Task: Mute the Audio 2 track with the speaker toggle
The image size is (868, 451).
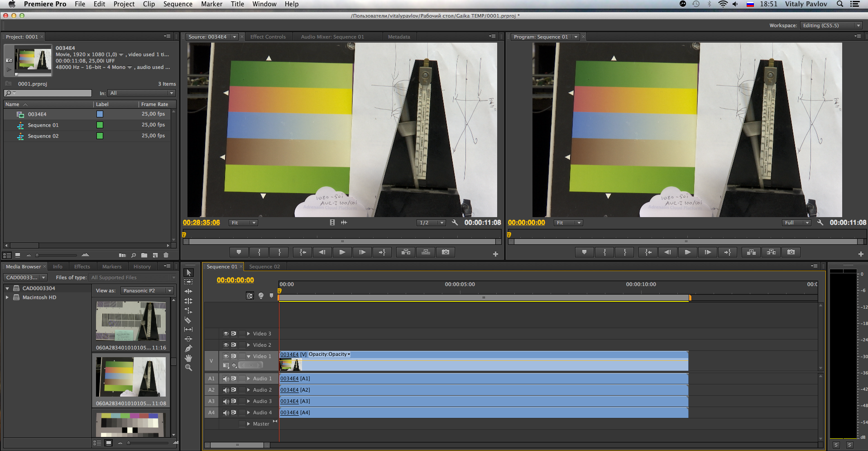Action: 225,390
